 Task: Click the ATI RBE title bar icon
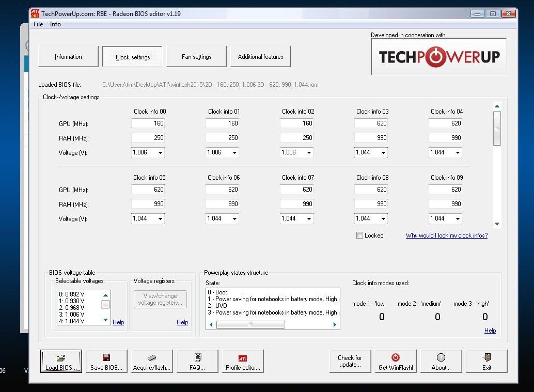click(35, 13)
